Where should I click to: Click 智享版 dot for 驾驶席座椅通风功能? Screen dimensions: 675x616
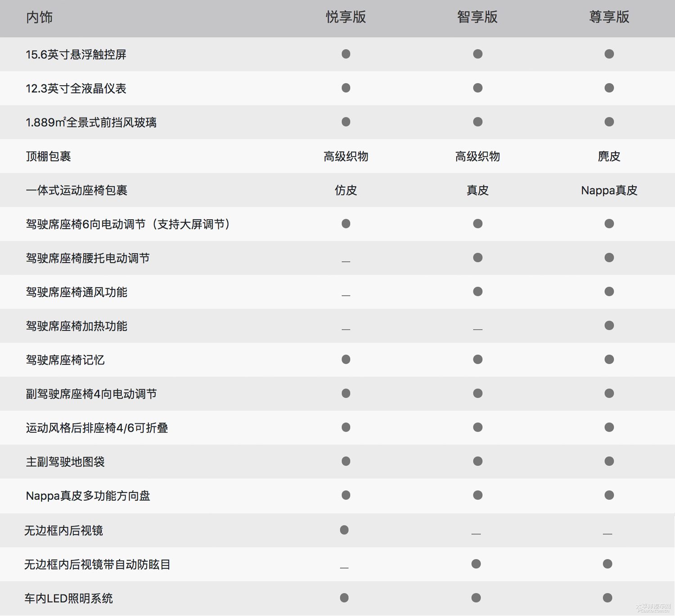click(477, 292)
